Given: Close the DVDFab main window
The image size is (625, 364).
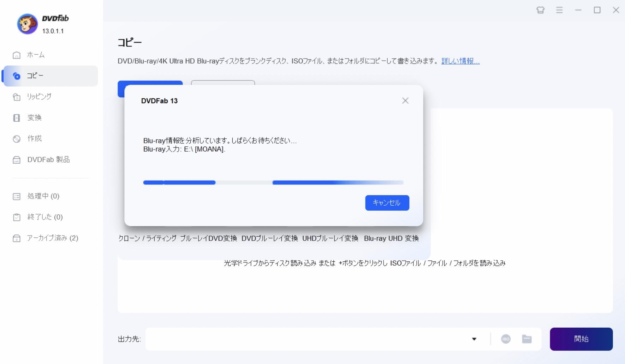Looking at the screenshot, I should point(616,10).
